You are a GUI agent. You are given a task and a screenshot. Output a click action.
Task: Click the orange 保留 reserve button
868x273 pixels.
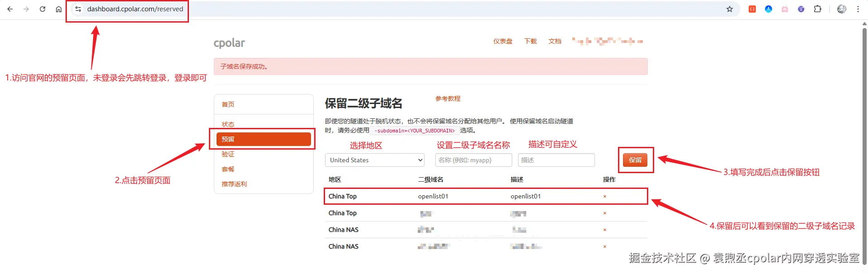pos(635,160)
